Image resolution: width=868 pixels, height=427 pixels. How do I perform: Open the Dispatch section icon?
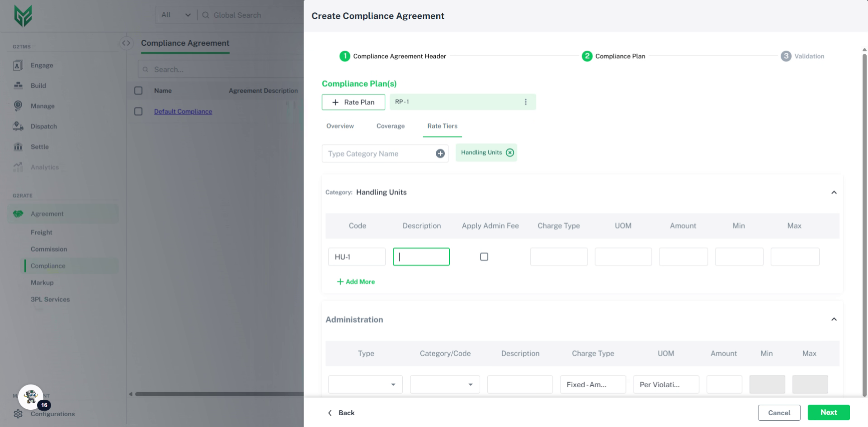click(18, 126)
